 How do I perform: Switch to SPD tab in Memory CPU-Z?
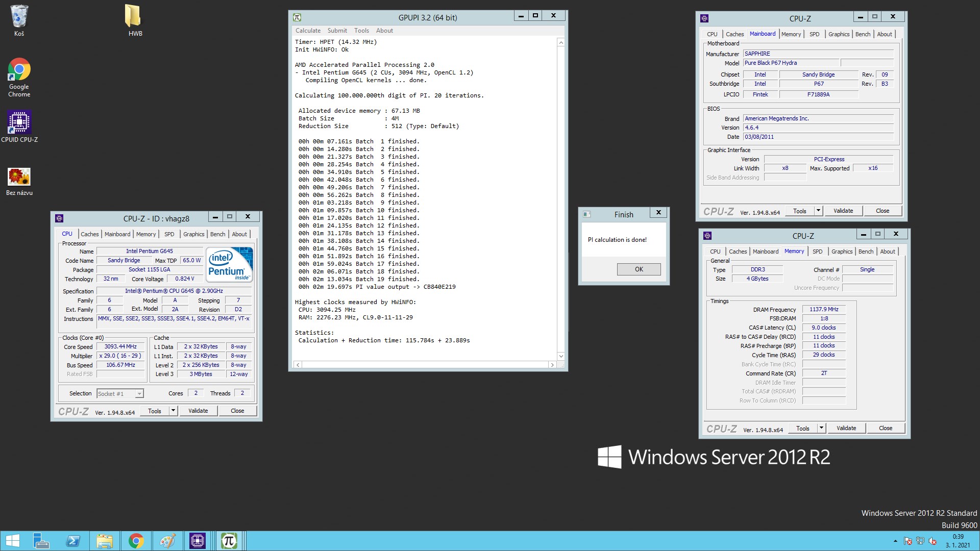(x=817, y=252)
